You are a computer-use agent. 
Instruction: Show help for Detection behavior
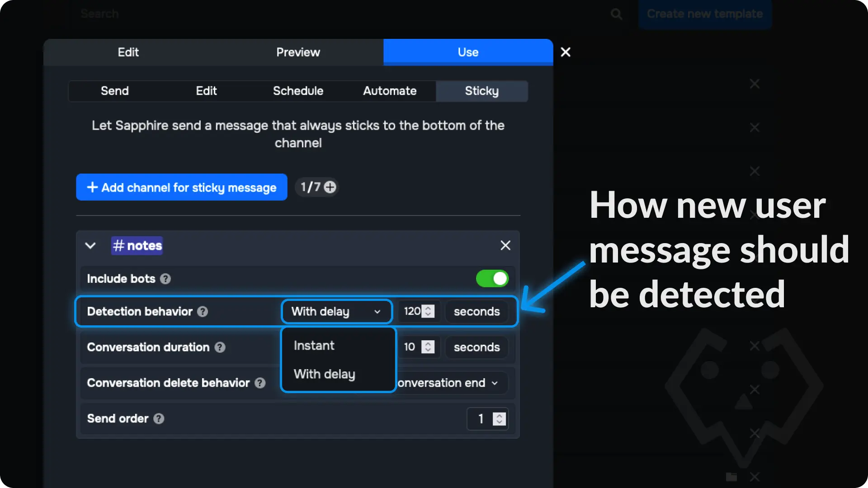pos(203,311)
